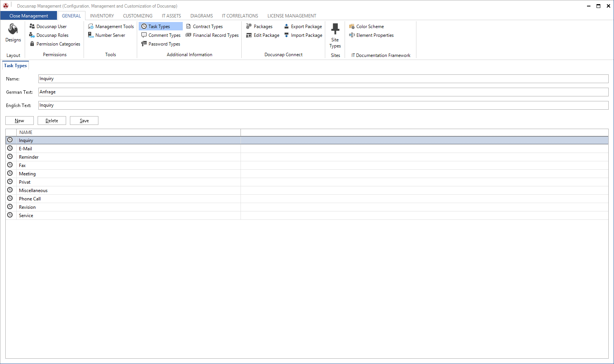Open Contract Types

pos(204,27)
